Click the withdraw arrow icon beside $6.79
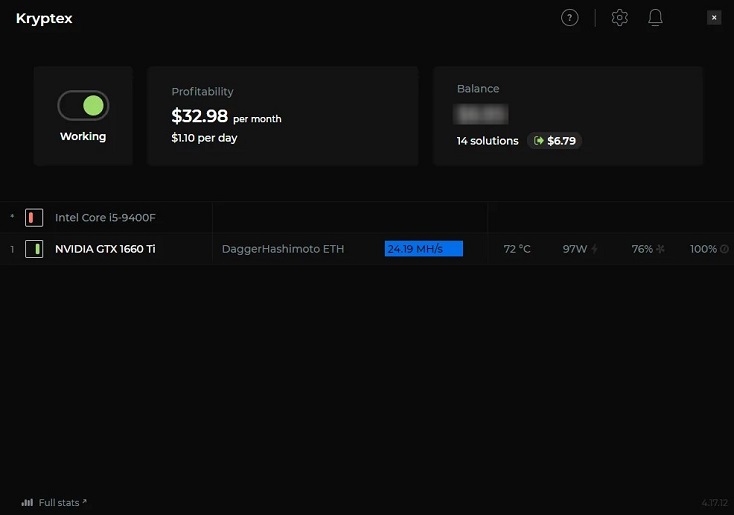Image resolution: width=734 pixels, height=515 pixels. click(x=539, y=141)
